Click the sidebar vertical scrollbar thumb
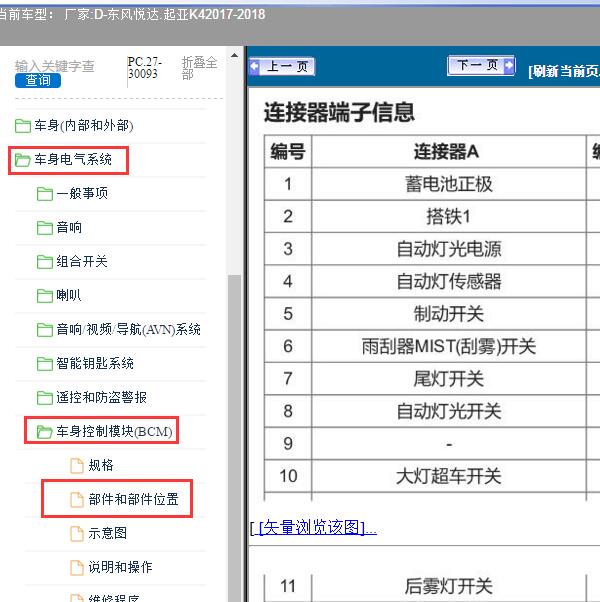This screenshot has width=600, height=602. tap(234, 438)
